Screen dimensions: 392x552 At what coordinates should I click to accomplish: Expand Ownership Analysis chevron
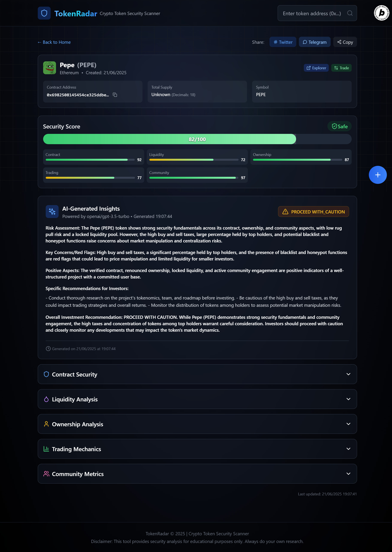click(x=348, y=424)
